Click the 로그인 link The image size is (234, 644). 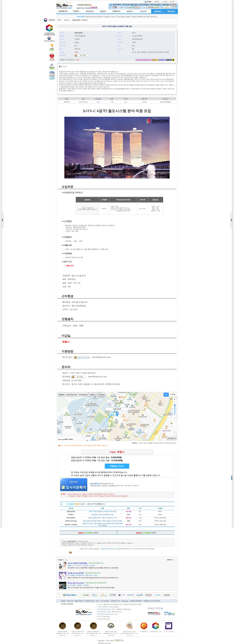(149, 2)
